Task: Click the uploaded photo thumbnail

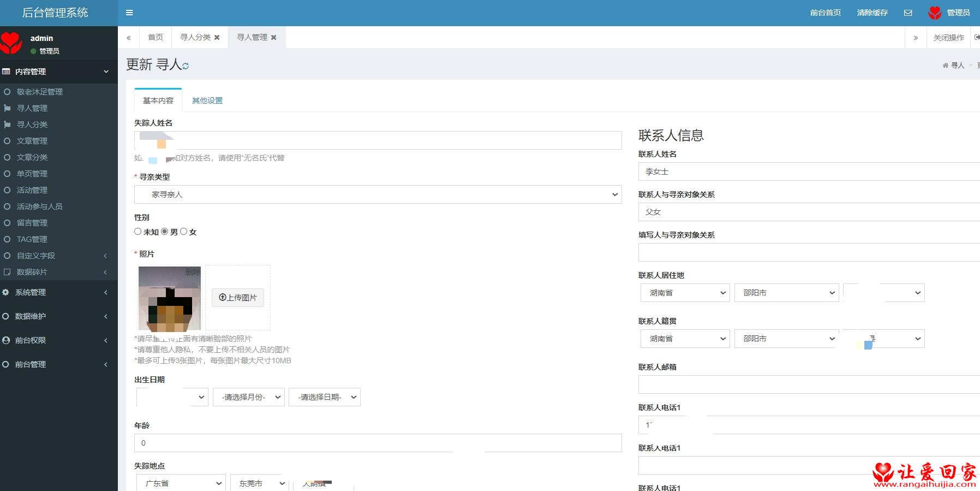Action: pyautogui.click(x=170, y=299)
